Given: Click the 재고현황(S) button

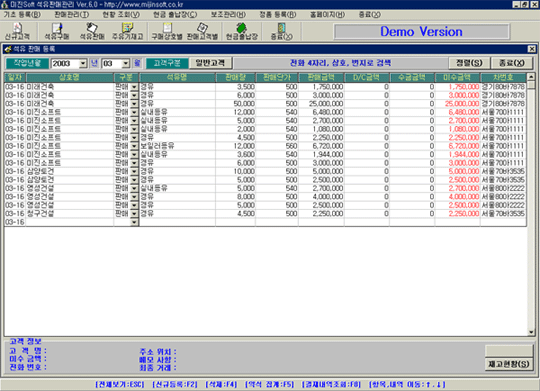Looking at the screenshot, I should point(509,364).
